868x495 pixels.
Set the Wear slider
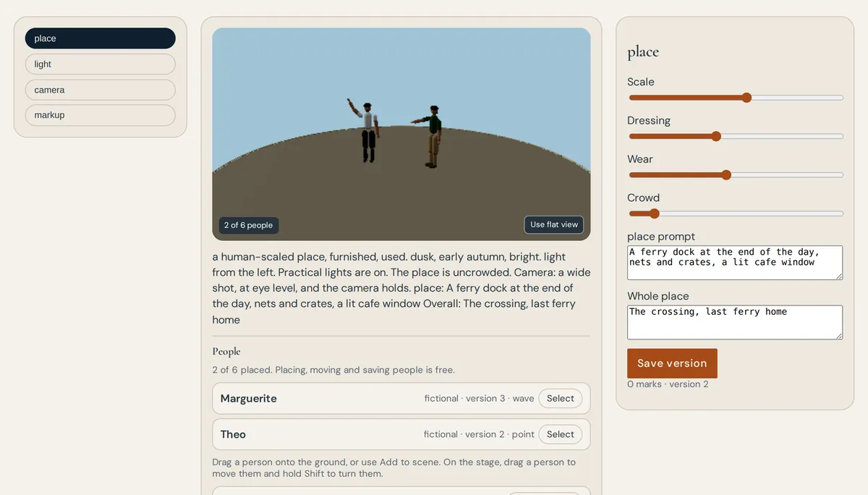tap(736, 174)
